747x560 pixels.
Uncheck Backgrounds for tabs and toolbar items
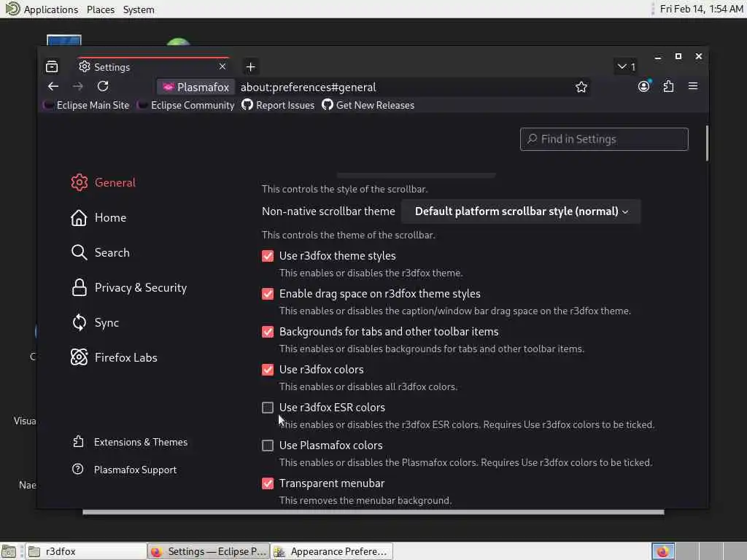point(268,332)
